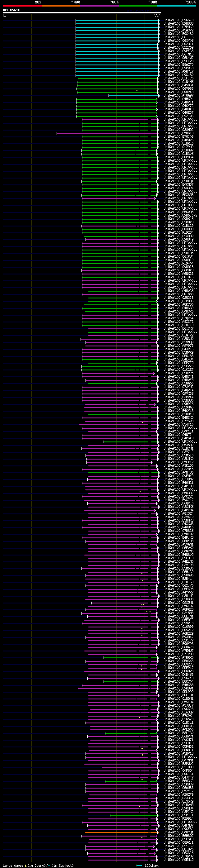Select hit label UniRef100_B8AZT0
Screen dimensions: 199x868
click(178, 65)
